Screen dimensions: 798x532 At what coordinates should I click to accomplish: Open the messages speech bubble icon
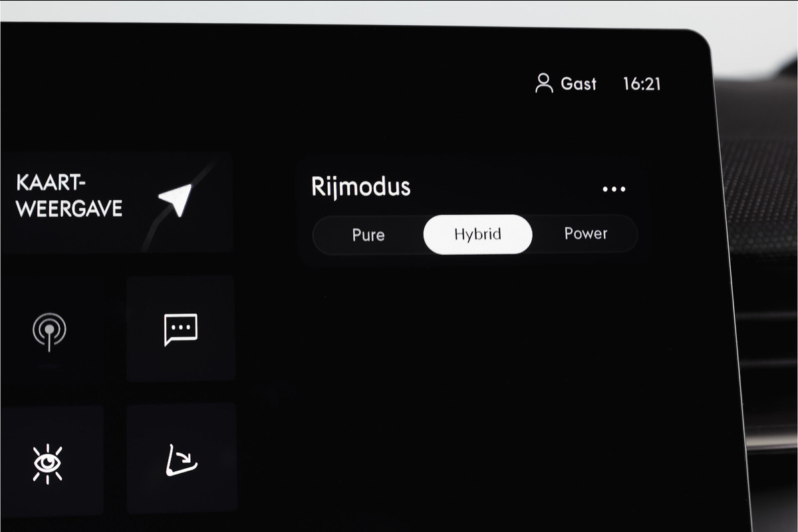click(181, 329)
